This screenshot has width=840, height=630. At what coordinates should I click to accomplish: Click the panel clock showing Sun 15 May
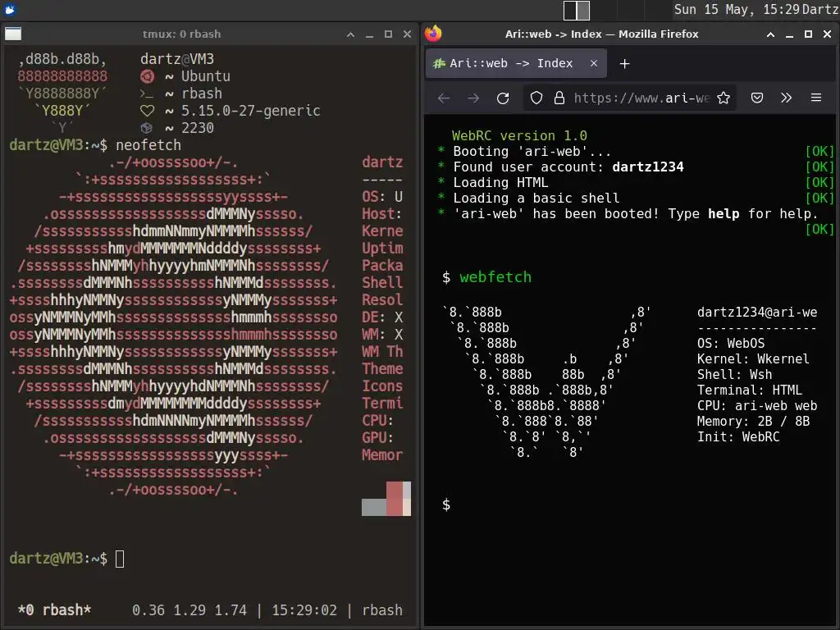tap(737, 10)
